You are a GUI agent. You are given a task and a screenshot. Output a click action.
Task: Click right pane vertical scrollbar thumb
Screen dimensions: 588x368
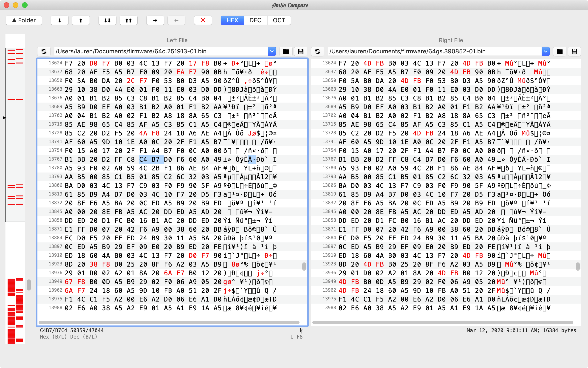tap(578, 267)
